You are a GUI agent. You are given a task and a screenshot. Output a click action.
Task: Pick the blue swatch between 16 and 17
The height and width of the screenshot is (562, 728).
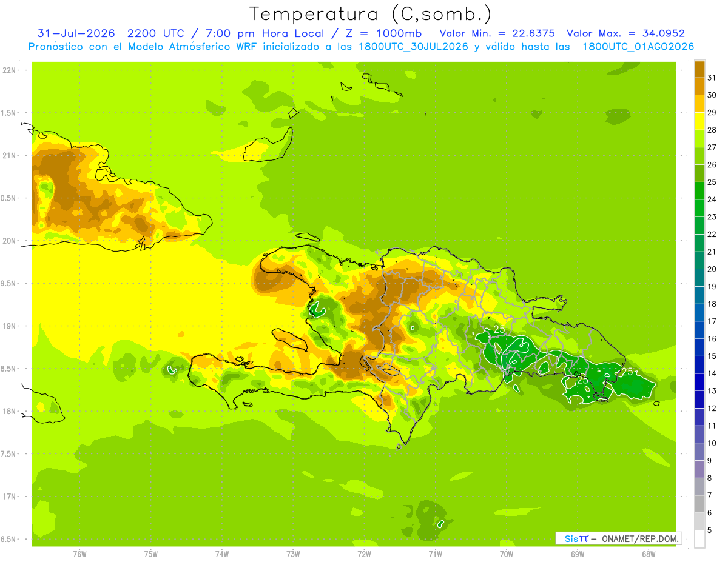[699, 330]
